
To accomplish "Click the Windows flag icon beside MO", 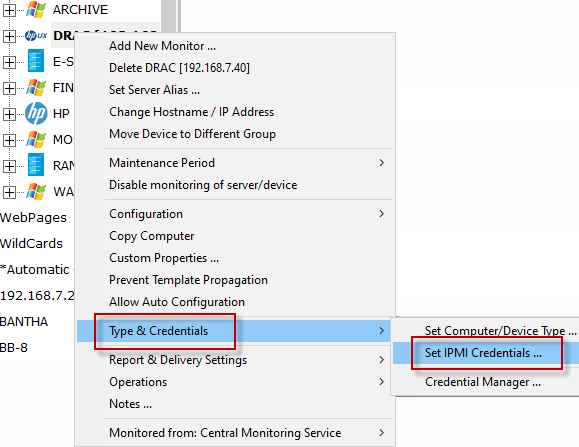I will tap(36, 140).
